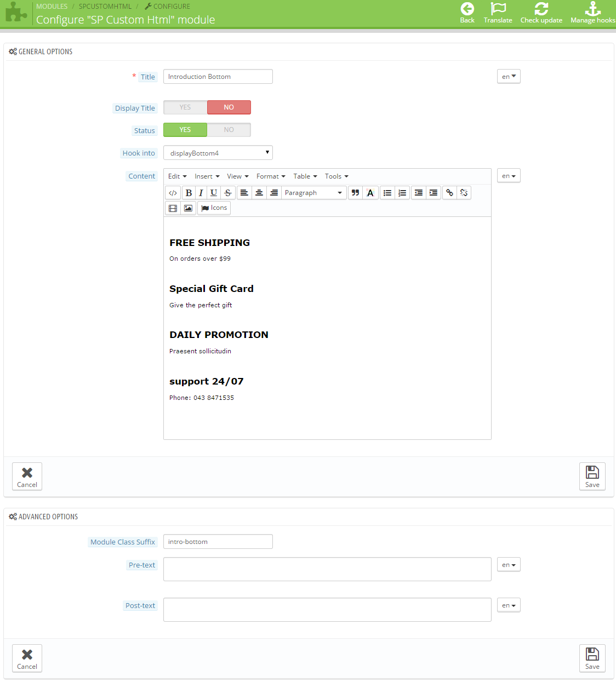Open Title language 'en' dropdown

[509, 77]
